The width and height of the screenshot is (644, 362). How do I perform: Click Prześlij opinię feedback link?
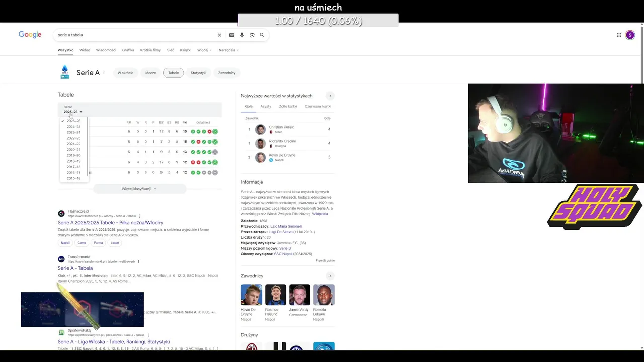coord(325,261)
